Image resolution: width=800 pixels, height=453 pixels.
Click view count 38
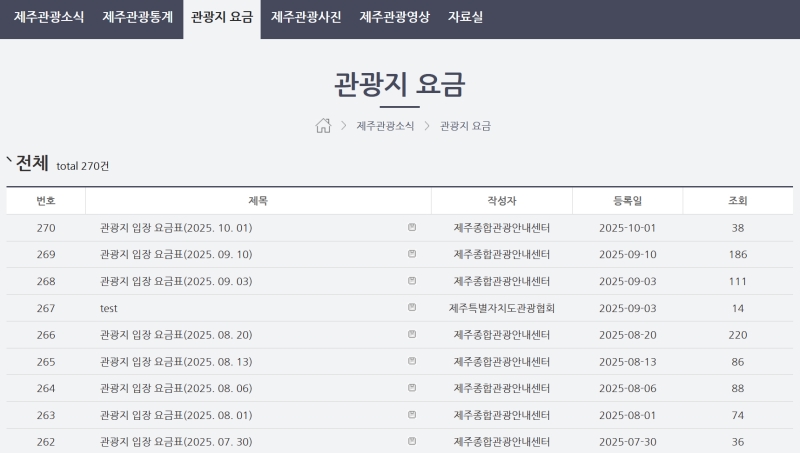[738, 228]
